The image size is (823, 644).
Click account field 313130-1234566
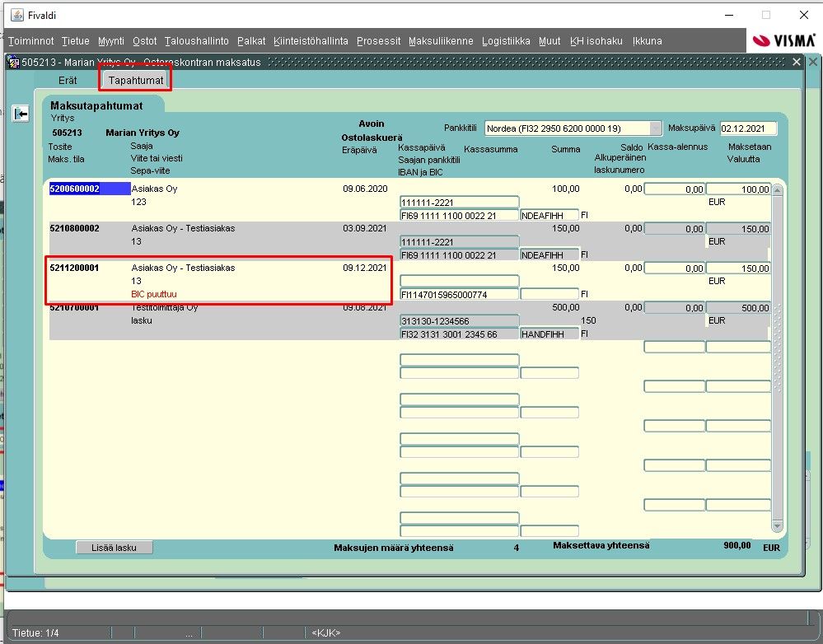coord(459,320)
